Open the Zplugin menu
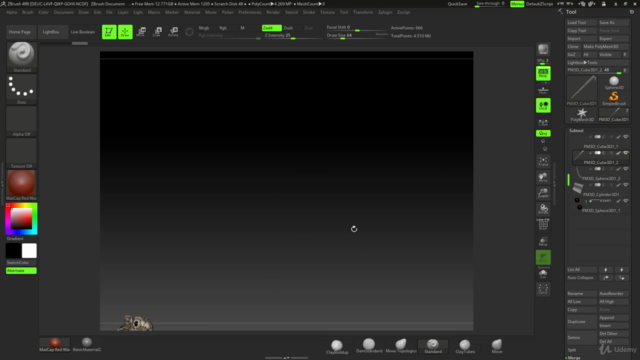This screenshot has height=360, width=640. pos(384,12)
